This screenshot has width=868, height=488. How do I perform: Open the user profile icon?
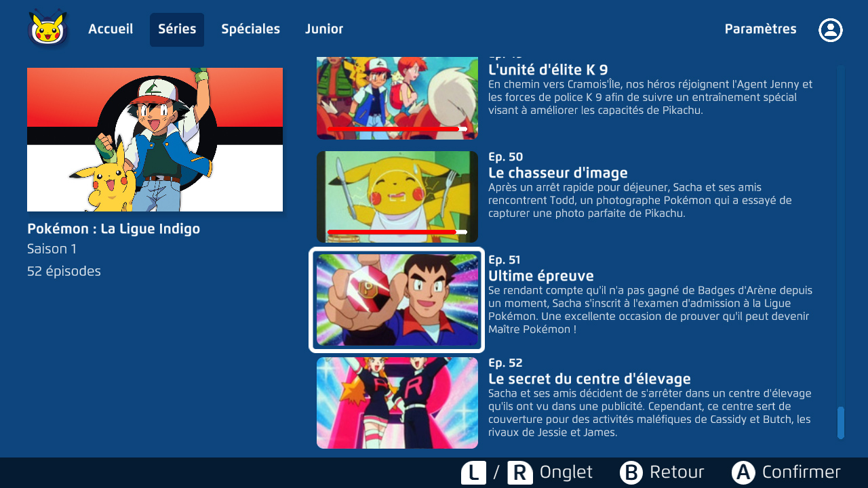tap(830, 30)
